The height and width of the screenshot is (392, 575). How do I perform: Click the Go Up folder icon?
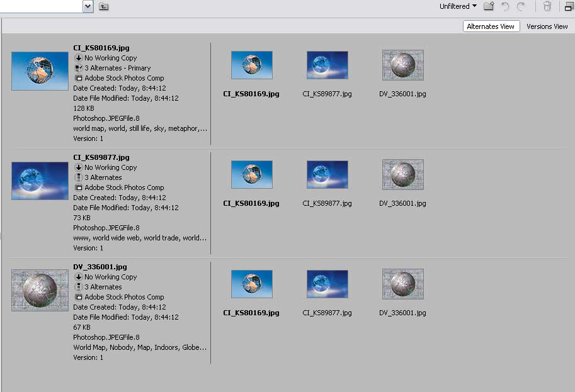click(104, 6)
